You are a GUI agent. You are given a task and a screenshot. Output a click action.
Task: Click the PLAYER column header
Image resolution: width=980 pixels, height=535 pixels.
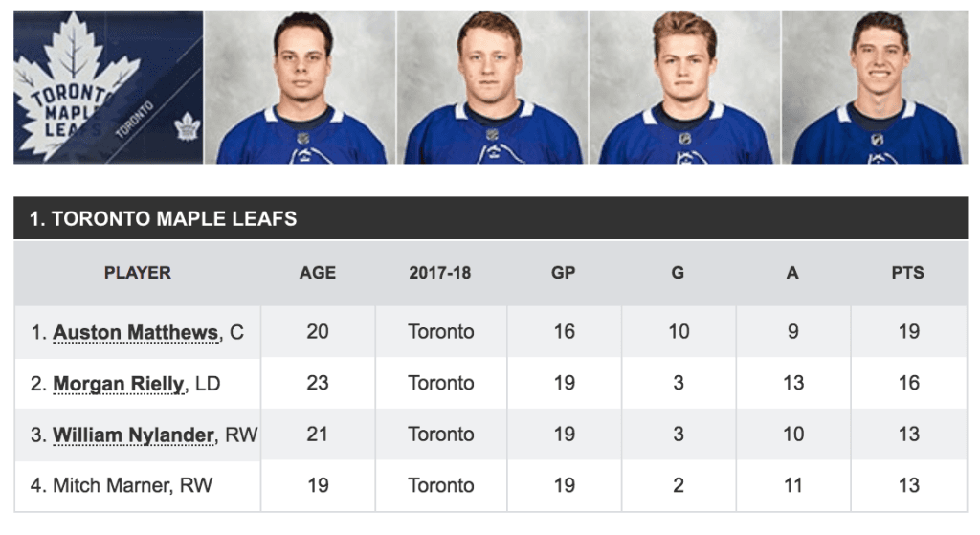[x=138, y=273]
